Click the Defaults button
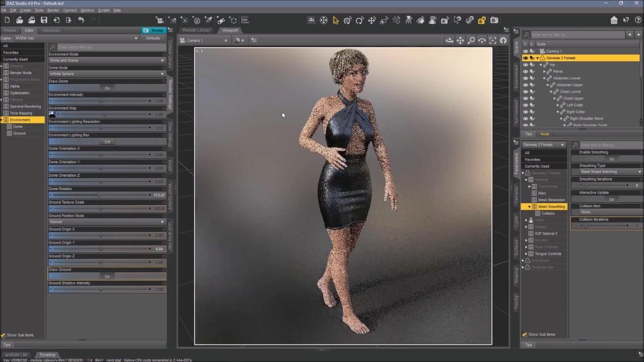Viewport: 644px width, 362px height. [x=152, y=38]
